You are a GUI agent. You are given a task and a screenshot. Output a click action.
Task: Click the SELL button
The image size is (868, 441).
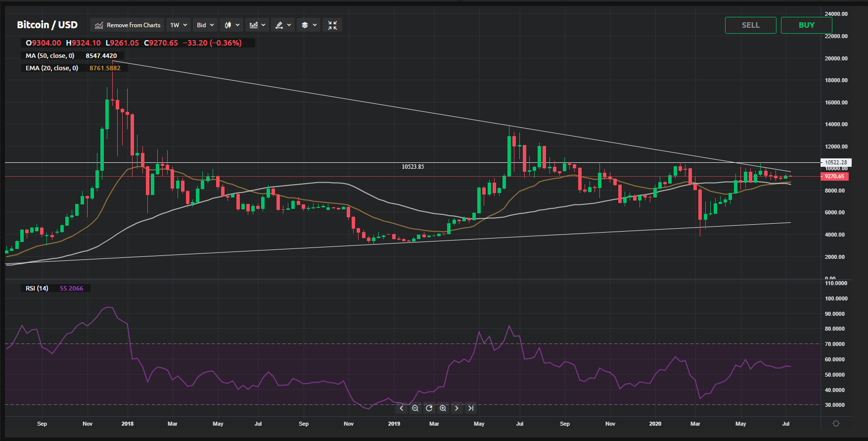(750, 25)
